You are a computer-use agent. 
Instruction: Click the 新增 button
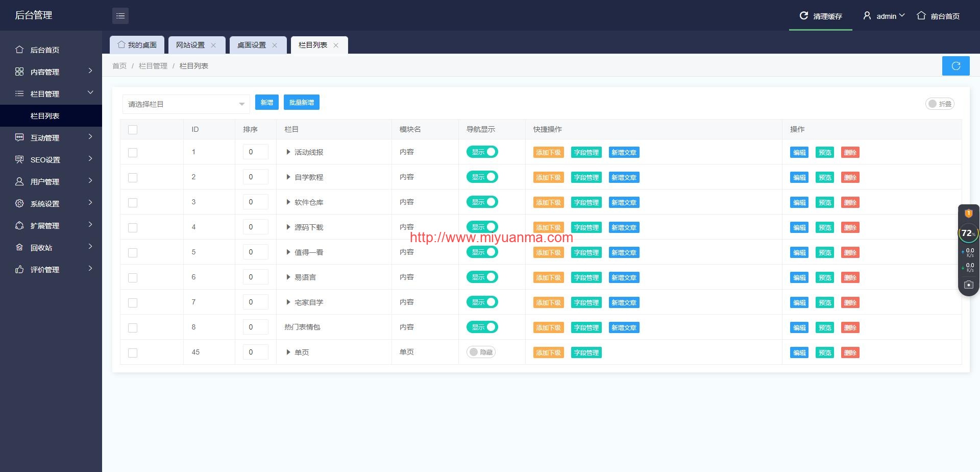click(x=267, y=103)
